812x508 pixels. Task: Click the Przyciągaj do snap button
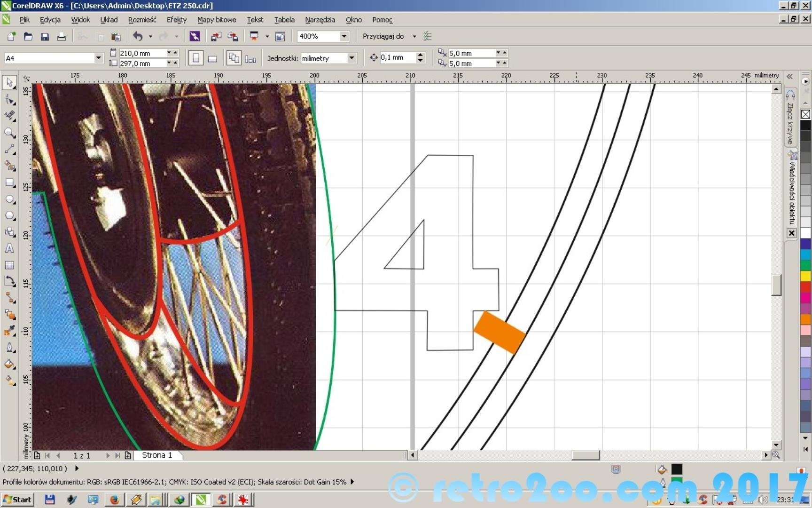point(383,36)
